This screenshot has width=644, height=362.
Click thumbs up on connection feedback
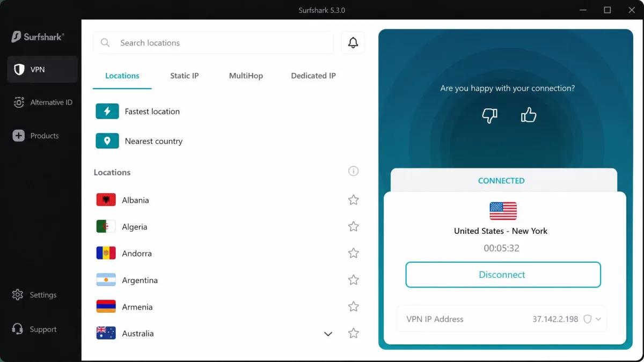click(x=529, y=114)
